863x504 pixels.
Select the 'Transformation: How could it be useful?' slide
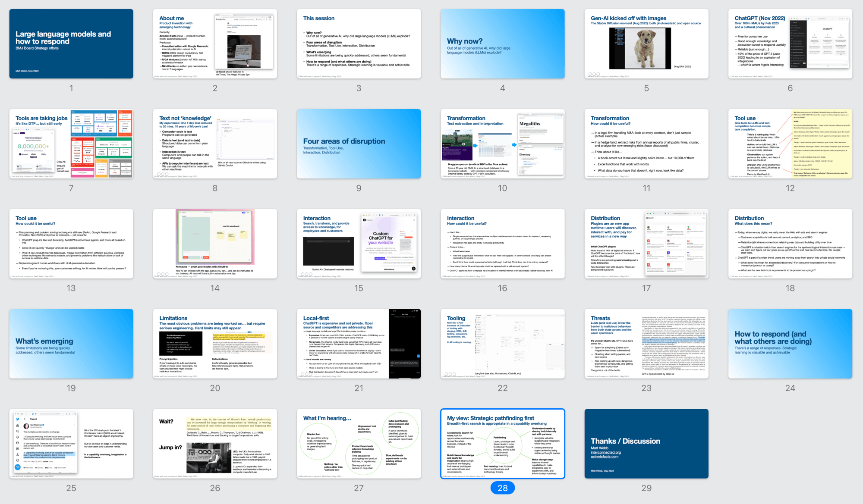[x=646, y=144]
